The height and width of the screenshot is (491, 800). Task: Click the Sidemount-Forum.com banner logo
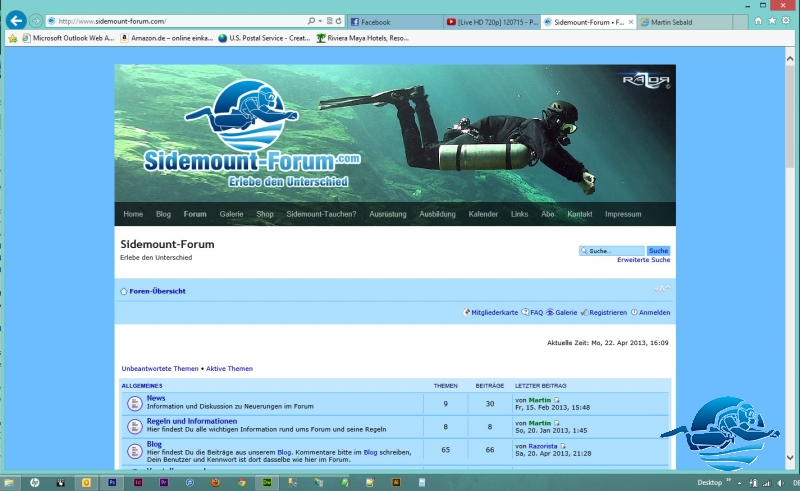[x=252, y=134]
